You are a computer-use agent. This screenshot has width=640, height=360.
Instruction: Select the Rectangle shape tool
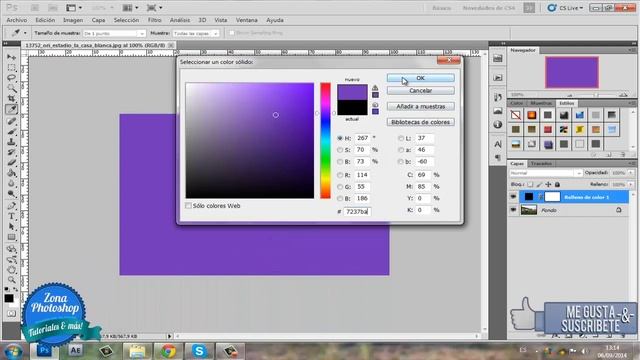(11, 238)
